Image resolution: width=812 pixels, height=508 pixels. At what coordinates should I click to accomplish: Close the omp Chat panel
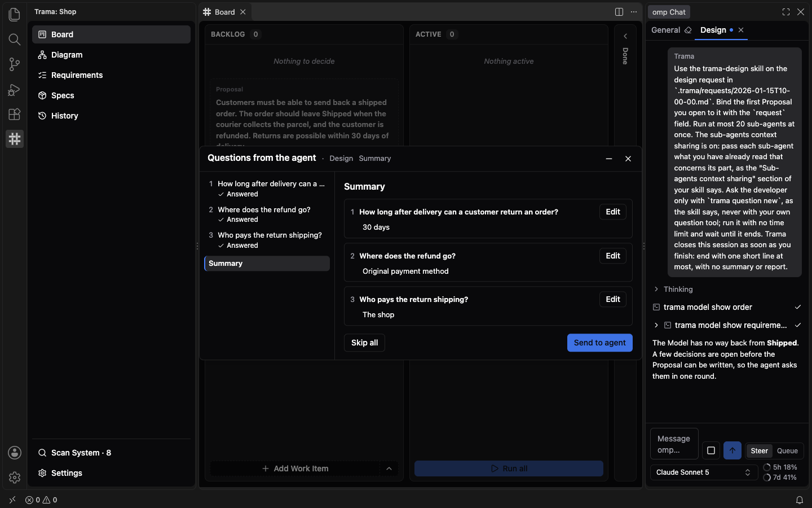pos(801,12)
